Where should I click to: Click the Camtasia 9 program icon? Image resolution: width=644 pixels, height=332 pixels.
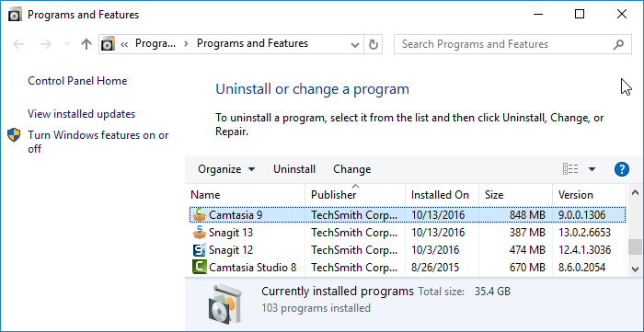(200, 214)
